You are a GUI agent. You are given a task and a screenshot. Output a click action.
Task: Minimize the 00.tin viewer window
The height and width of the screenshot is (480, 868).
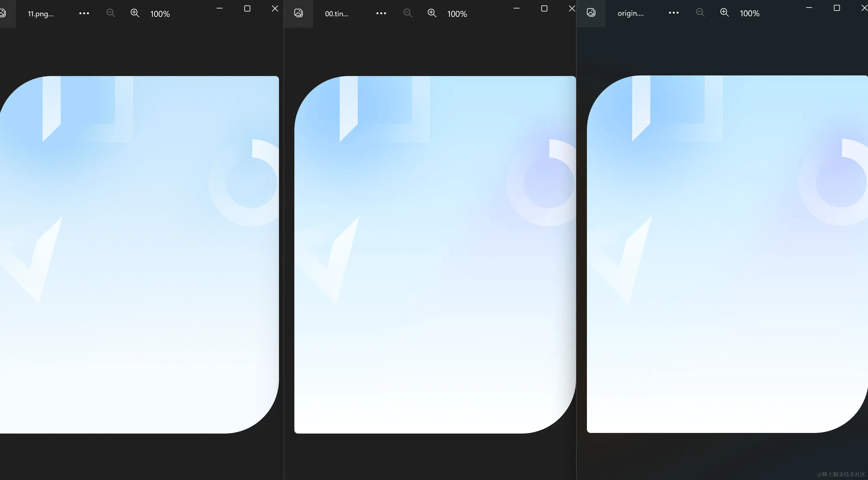pyautogui.click(x=516, y=8)
